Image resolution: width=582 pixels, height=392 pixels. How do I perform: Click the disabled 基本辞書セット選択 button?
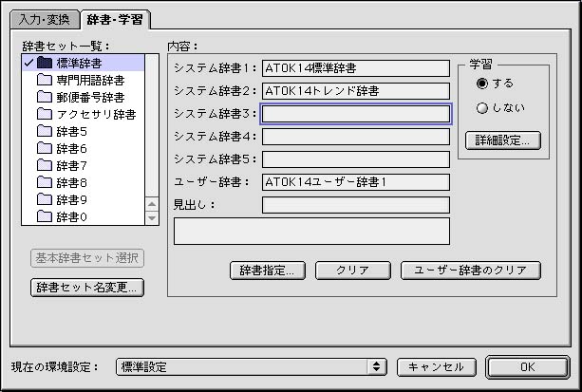87,257
